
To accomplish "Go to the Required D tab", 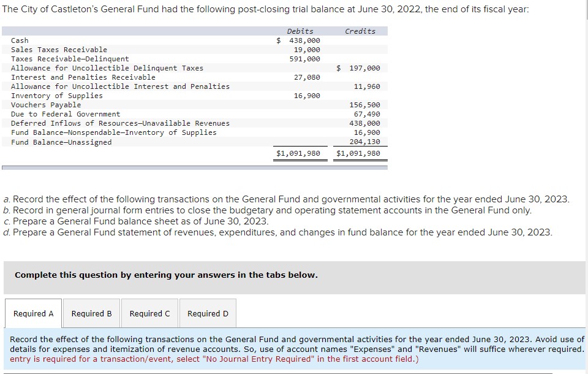I will click(x=208, y=313).
